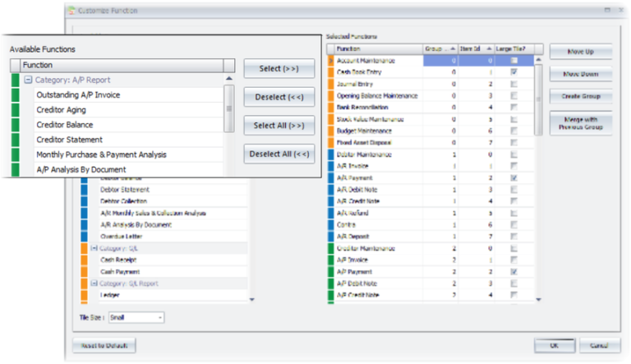Image resolution: width=631 pixels, height=364 pixels.
Task: Collapse the Category: G/L Report group
Action: click(94, 283)
